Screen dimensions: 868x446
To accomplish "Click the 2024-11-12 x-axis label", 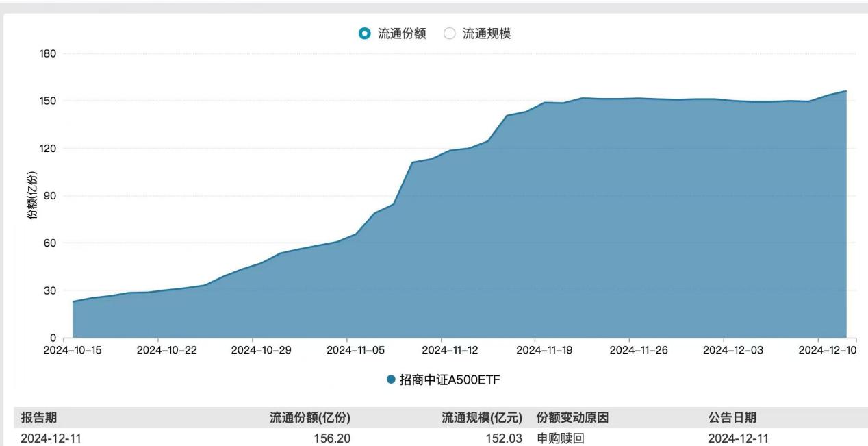I will click(x=450, y=350).
